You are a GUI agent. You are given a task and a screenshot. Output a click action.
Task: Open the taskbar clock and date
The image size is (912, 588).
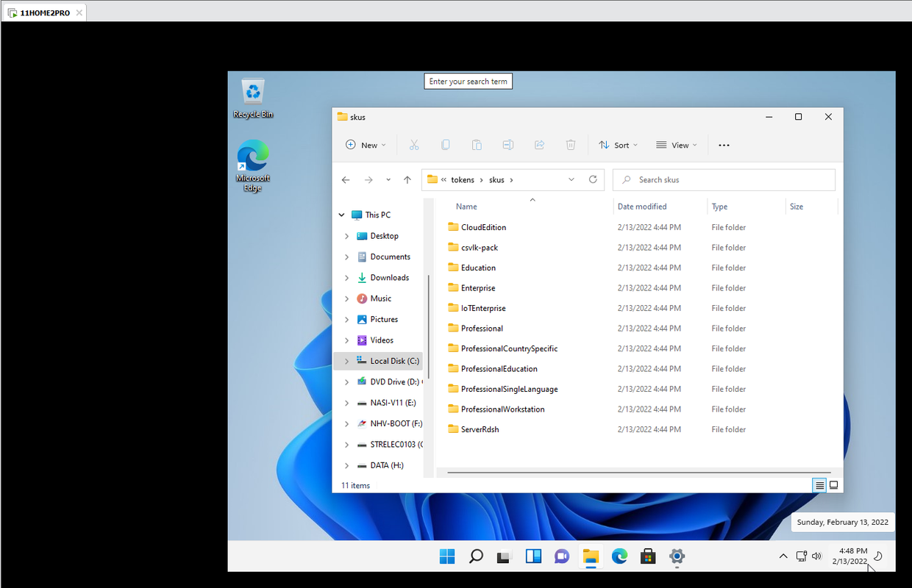pos(849,556)
